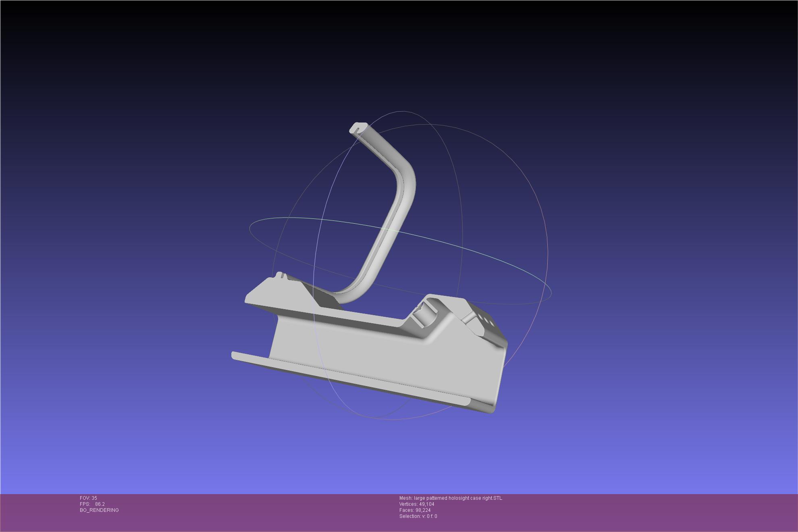The image size is (798, 532).
Task: Click the Selection: v: 0 f: 0 text
Action: click(x=418, y=516)
